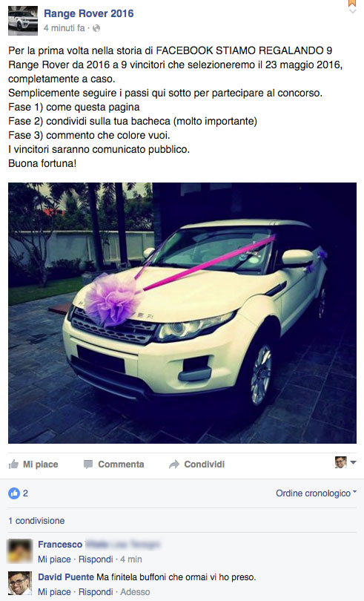Open Francesco's profile picture
The height and width of the screenshot is (601, 364).
coord(20,551)
